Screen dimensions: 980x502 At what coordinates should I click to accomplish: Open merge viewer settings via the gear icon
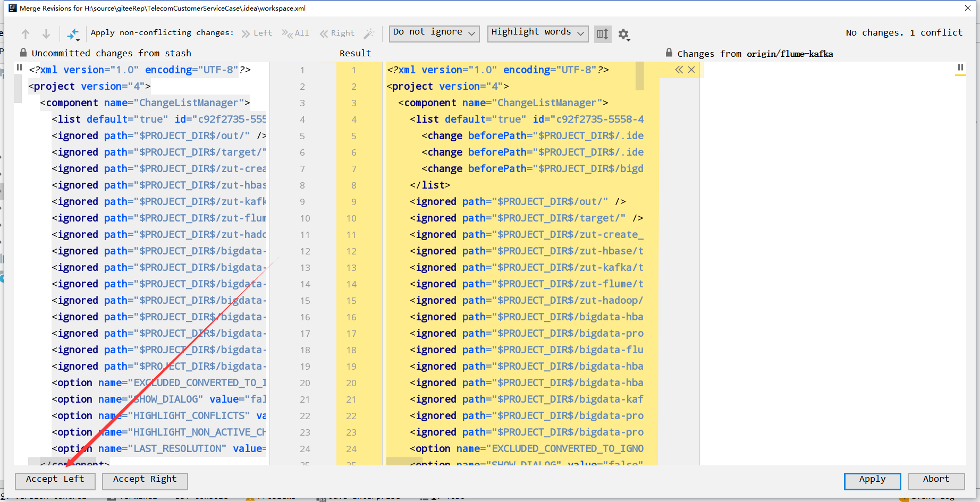623,34
